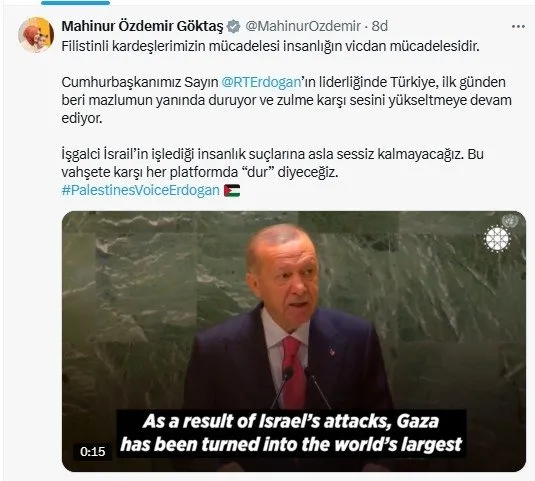Image resolution: width=535 pixels, height=481 pixels.
Task: Open the @RTErdogan mention link
Action: 261,82
